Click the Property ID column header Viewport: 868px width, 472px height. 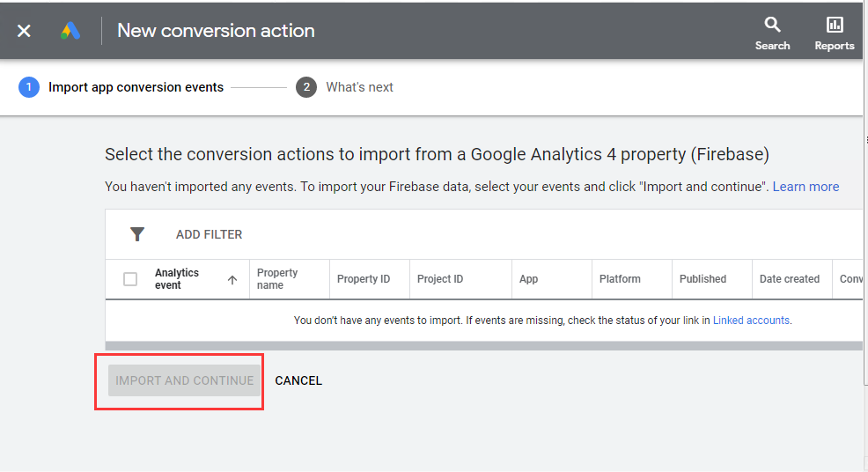click(x=364, y=279)
